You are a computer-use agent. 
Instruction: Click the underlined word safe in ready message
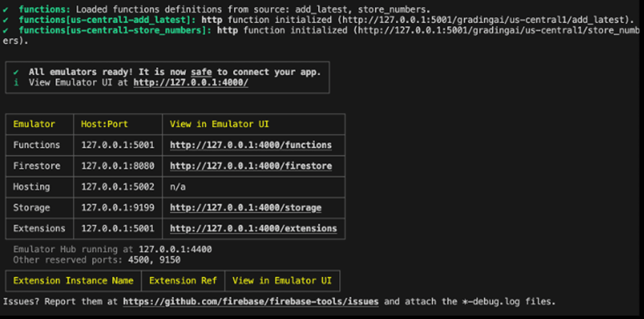pyautogui.click(x=201, y=73)
